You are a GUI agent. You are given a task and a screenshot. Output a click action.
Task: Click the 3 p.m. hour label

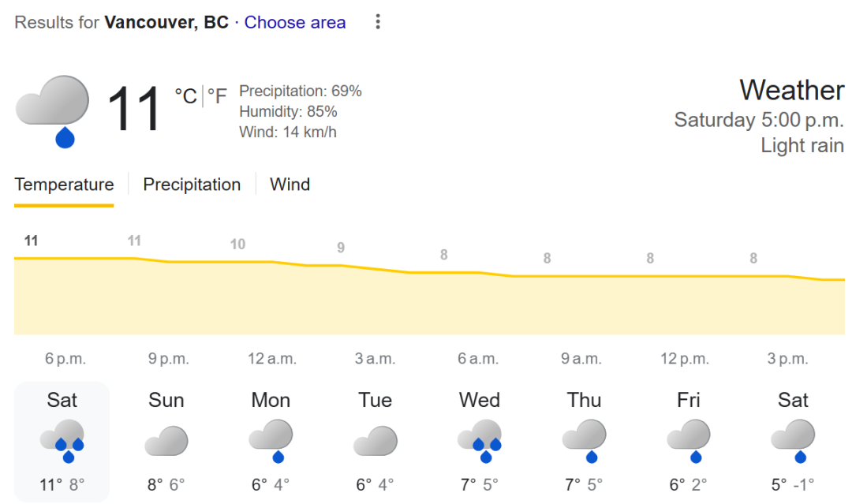(x=787, y=359)
